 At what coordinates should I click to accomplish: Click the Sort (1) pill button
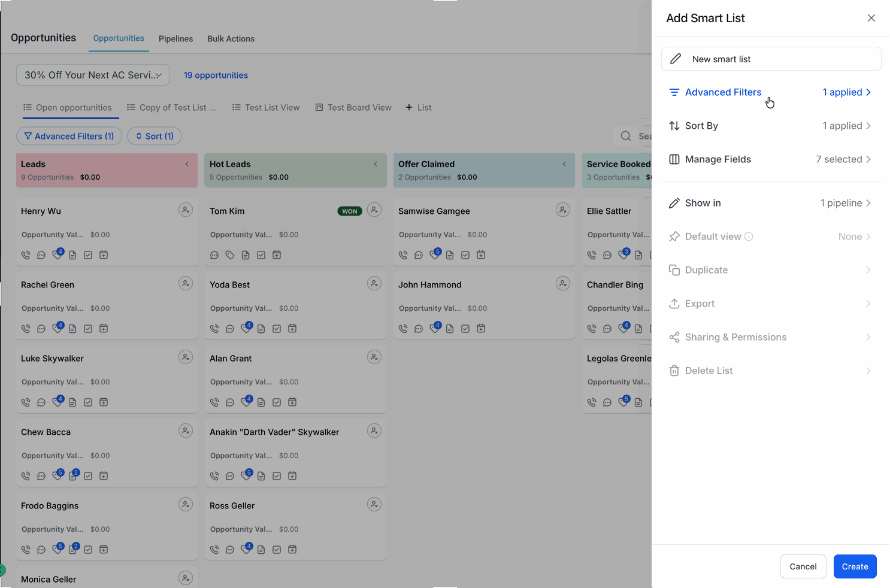coord(155,137)
